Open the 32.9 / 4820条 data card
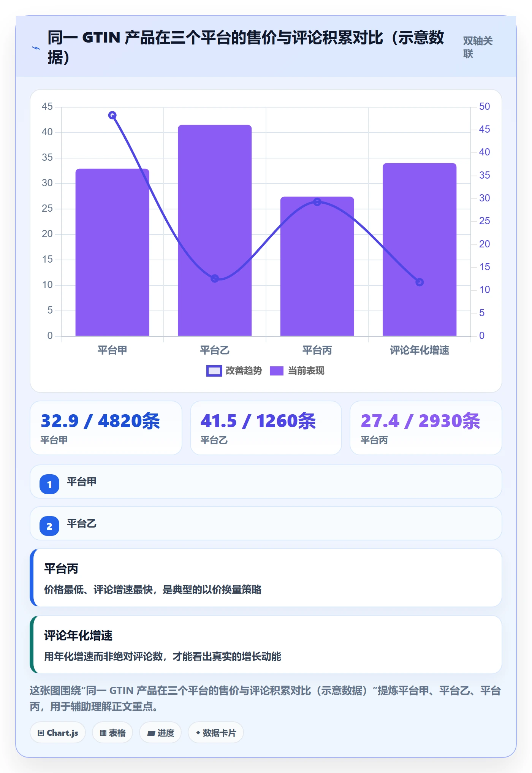This screenshot has height=773, width=532. 106,428
